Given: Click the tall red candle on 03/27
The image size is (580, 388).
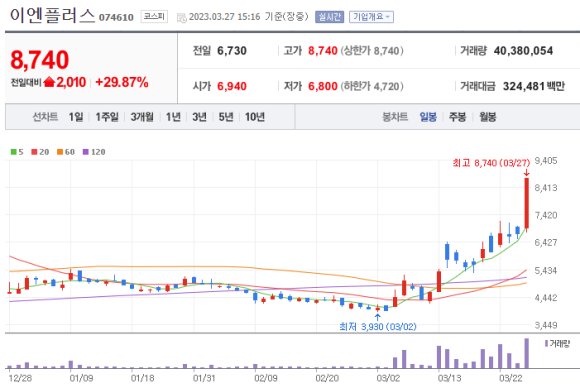Looking at the screenshot, I should pyautogui.click(x=527, y=203).
